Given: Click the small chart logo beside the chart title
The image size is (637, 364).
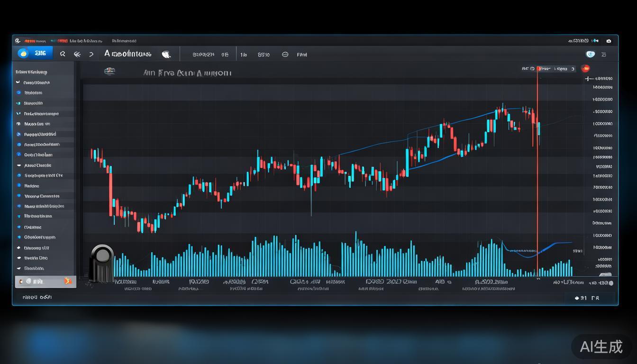Looking at the screenshot, I should [109, 72].
